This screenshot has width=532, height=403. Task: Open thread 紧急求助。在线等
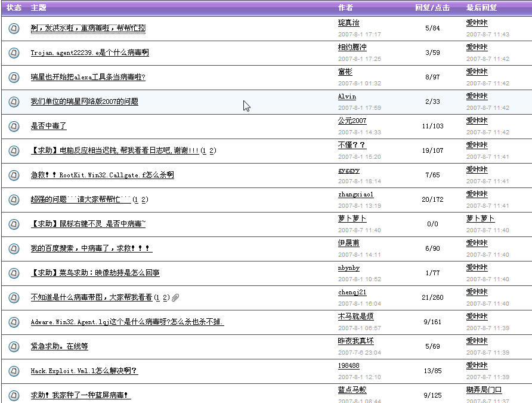click(x=60, y=346)
